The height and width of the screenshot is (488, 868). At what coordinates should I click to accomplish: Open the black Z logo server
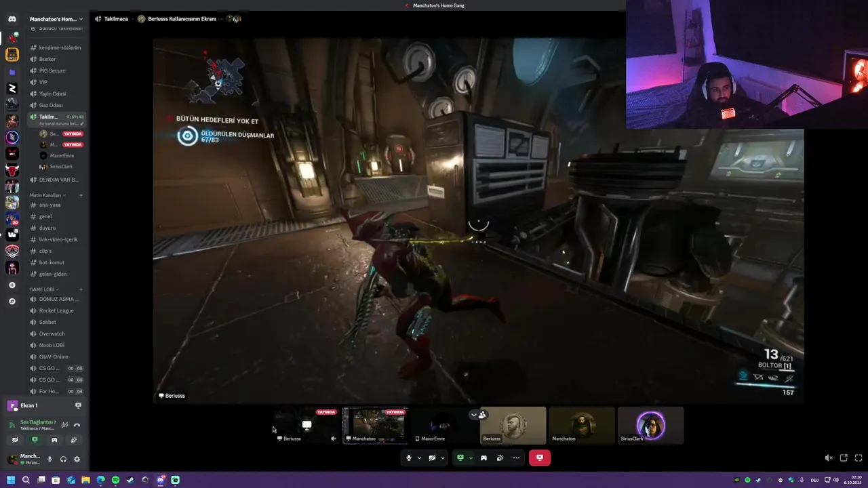12,88
